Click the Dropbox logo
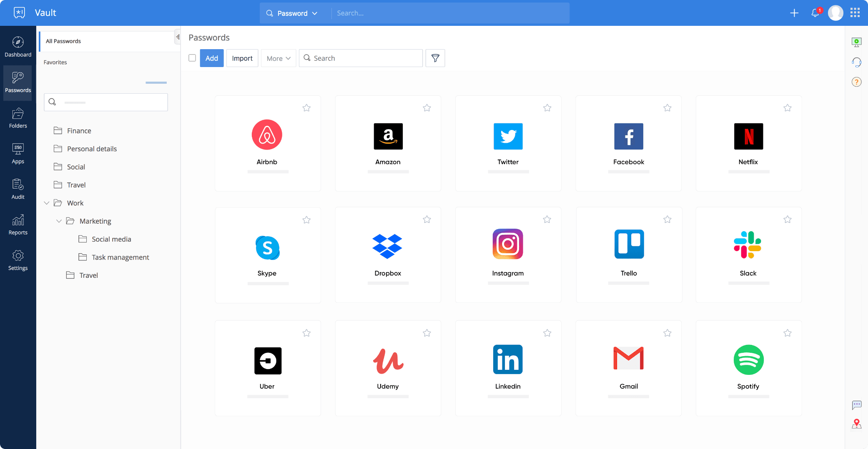Image resolution: width=868 pixels, height=449 pixels. coord(387,246)
